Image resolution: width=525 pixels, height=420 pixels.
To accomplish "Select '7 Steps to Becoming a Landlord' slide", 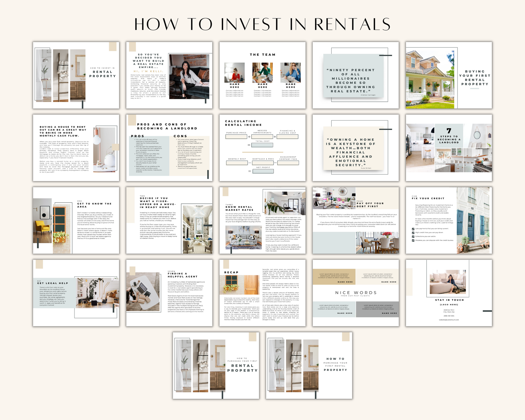I will point(449,148).
